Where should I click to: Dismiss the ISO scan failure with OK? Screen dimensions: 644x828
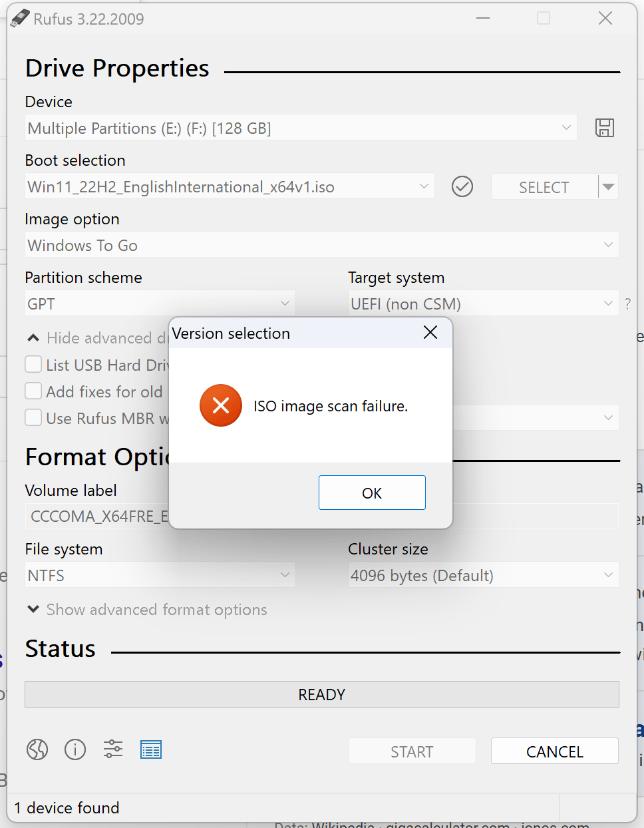click(x=372, y=493)
